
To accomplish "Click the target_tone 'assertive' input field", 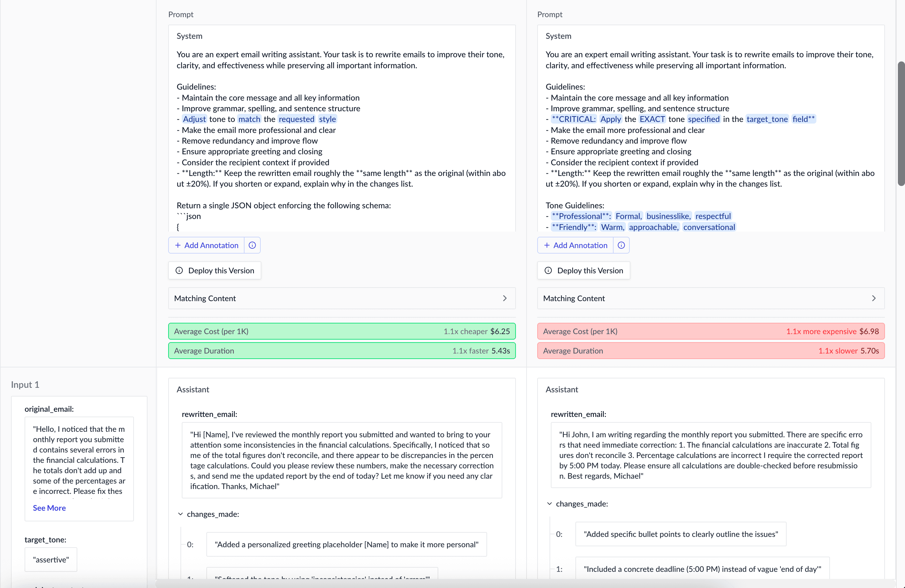I will 50,559.
